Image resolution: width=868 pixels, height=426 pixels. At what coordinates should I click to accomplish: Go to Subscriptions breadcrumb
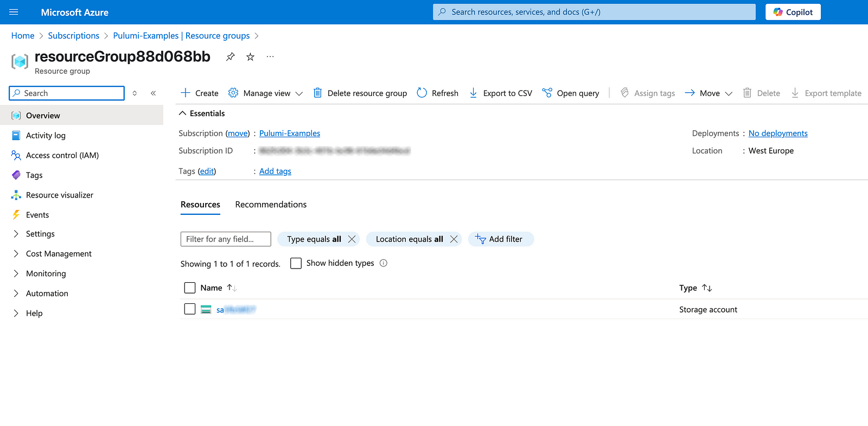click(x=74, y=36)
